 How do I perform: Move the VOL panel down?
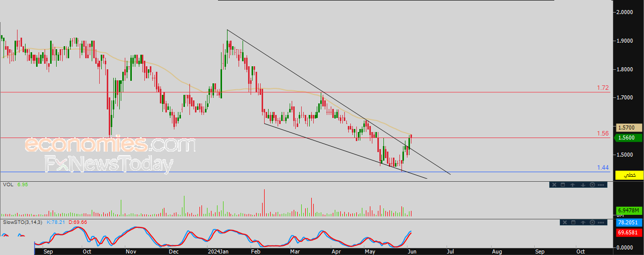coord(583,185)
